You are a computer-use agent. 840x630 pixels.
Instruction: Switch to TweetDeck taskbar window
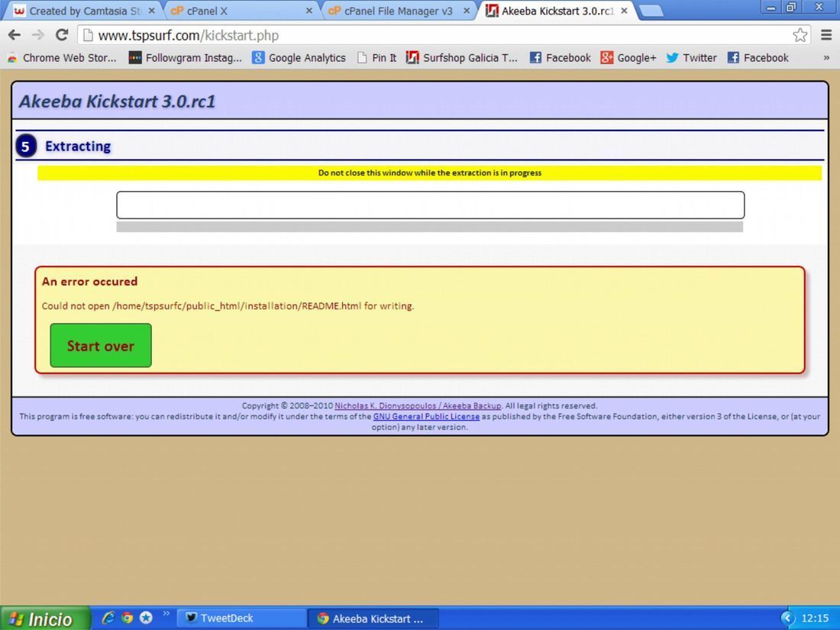tap(241, 619)
